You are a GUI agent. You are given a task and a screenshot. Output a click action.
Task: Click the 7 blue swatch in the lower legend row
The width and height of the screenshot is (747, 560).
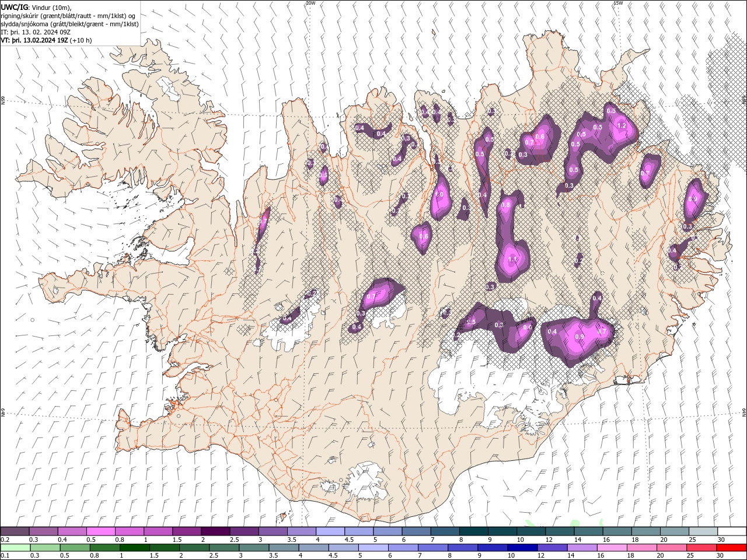pyautogui.click(x=432, y=548)
